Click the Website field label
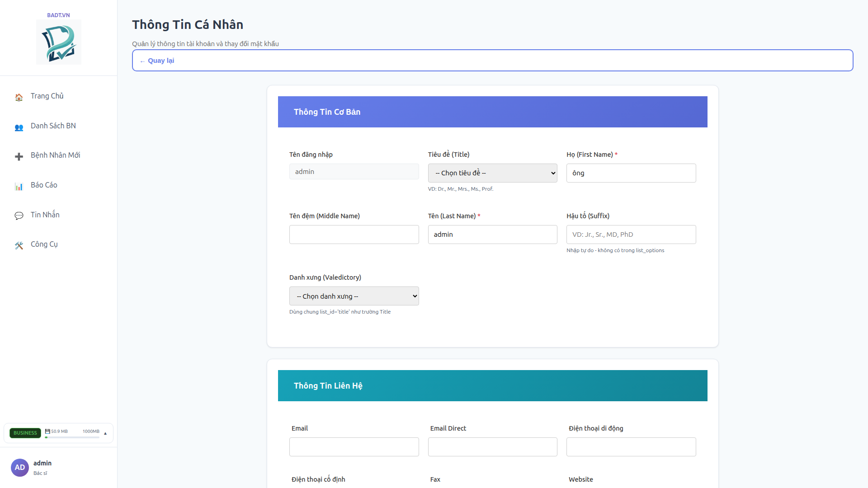This screenshot has height=488, width=868. click(x=581, y=479)
